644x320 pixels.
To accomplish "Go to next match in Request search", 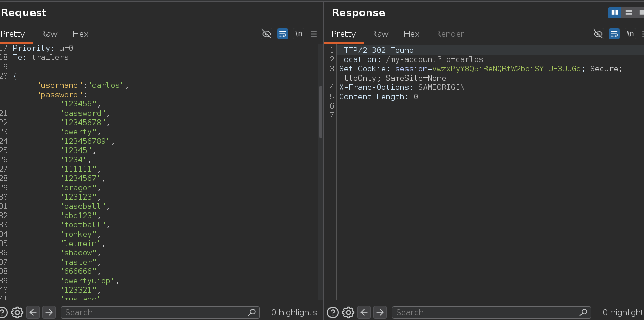I will click(x=49, y=312).
